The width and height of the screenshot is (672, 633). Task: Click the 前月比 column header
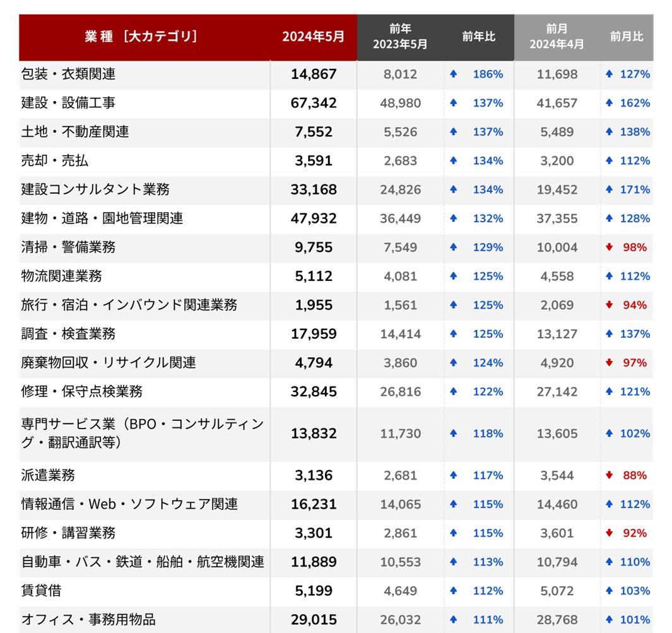(627, 37)
